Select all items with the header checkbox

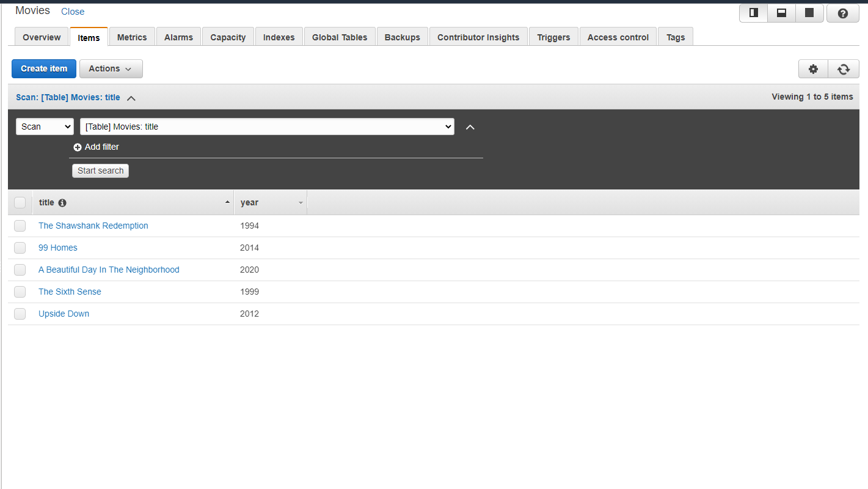tap(20, 202)
